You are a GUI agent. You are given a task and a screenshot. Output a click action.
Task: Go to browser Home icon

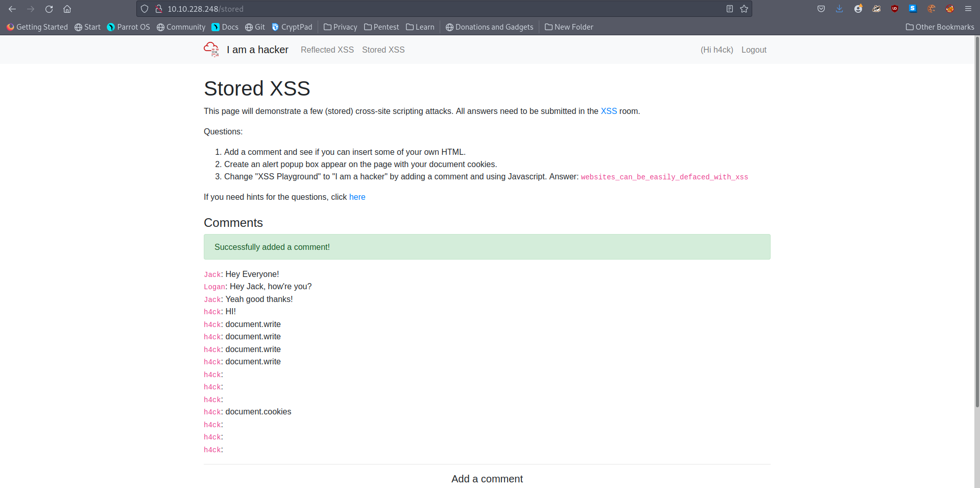67,9
